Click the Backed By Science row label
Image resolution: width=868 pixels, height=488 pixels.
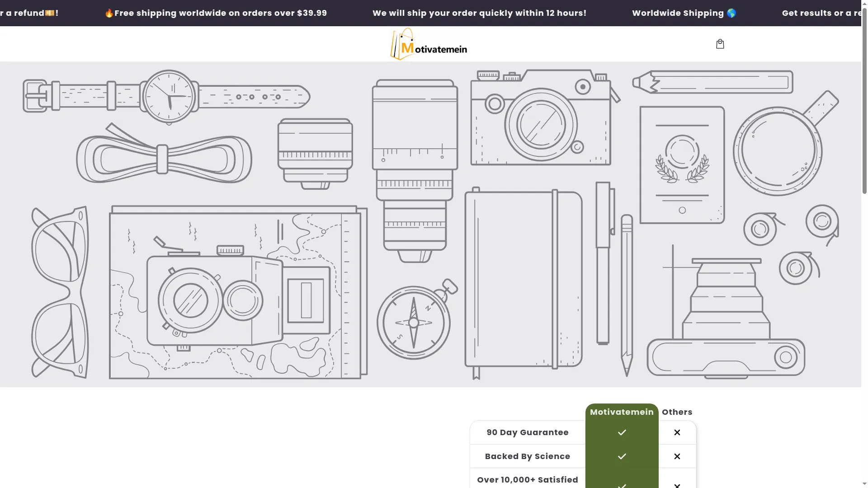click(x=528, y=456)
